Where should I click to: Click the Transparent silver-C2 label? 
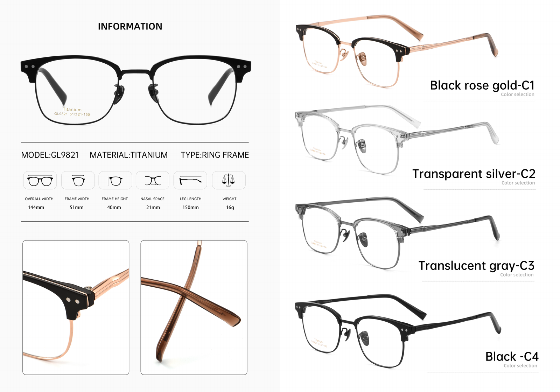474,174
